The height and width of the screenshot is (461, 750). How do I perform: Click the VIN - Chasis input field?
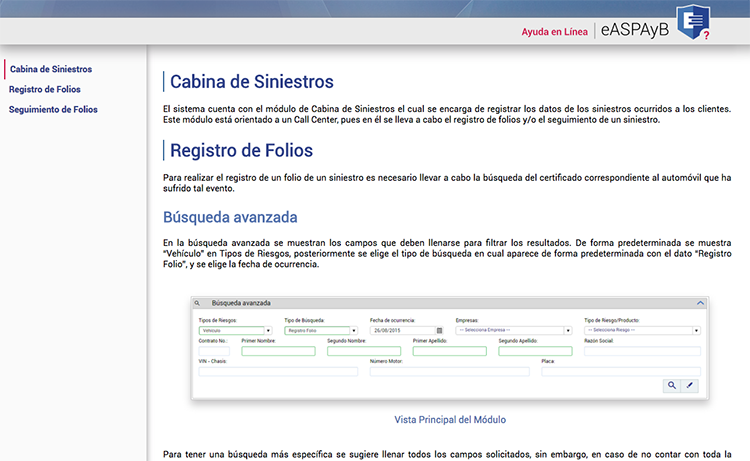(x=278, y=372)
